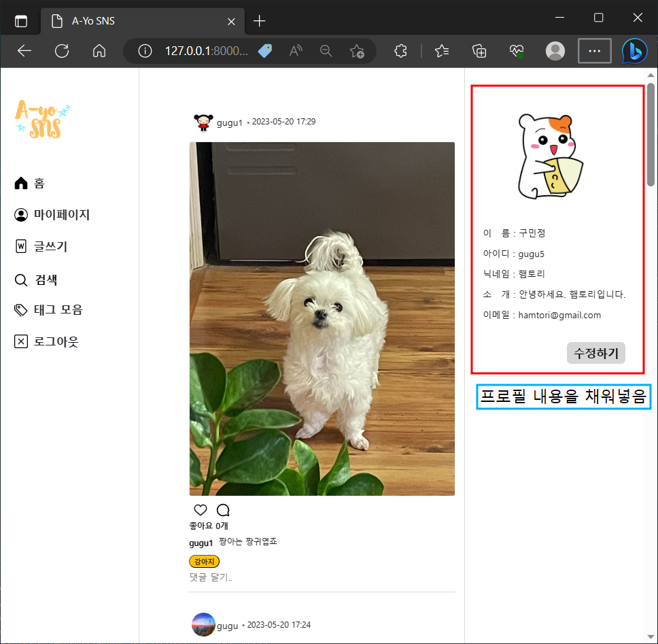Open Bing chat in the browser toolbar
This screenshot has height=644, width=658.
tap(634, 51)
